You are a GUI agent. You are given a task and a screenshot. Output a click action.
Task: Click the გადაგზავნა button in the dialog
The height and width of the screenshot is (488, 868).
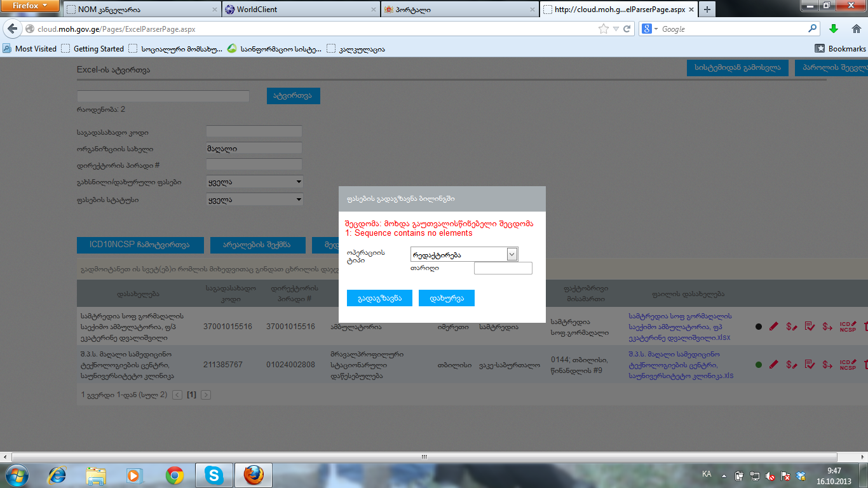tap(379, 298)
